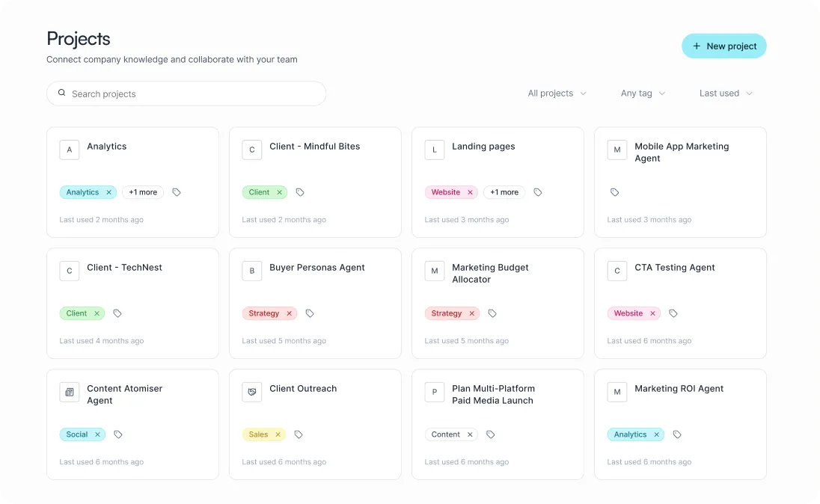Remove the Sales tag from Client Outreach
820x504 pixels.
pyautogui.click(x=279, y=434)
